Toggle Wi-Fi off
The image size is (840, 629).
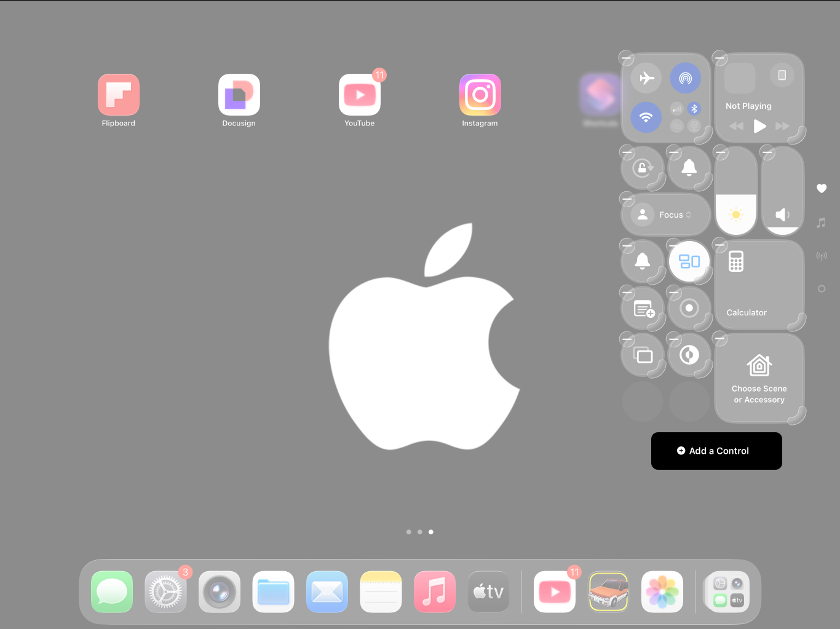pyautogui.click(x=646, y=117)
